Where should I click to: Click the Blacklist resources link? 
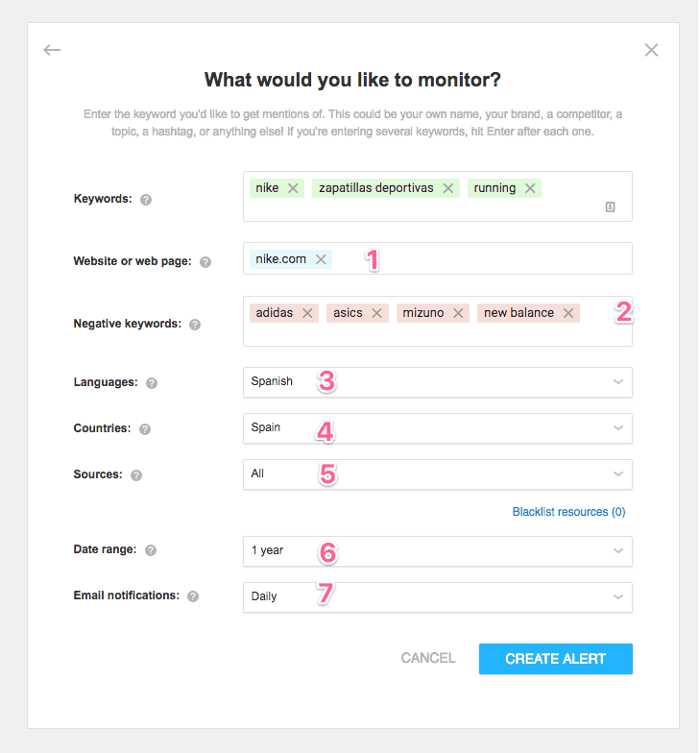coord(568,512)
